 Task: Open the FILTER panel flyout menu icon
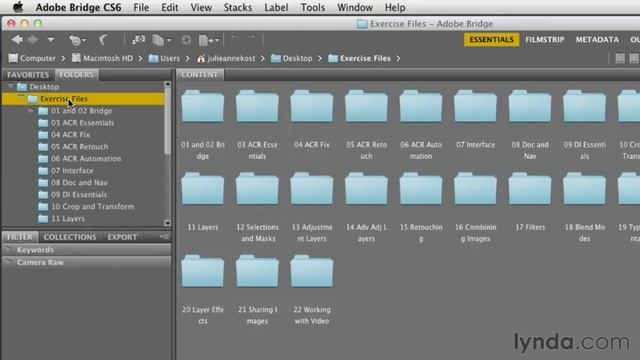click(164, 237)
